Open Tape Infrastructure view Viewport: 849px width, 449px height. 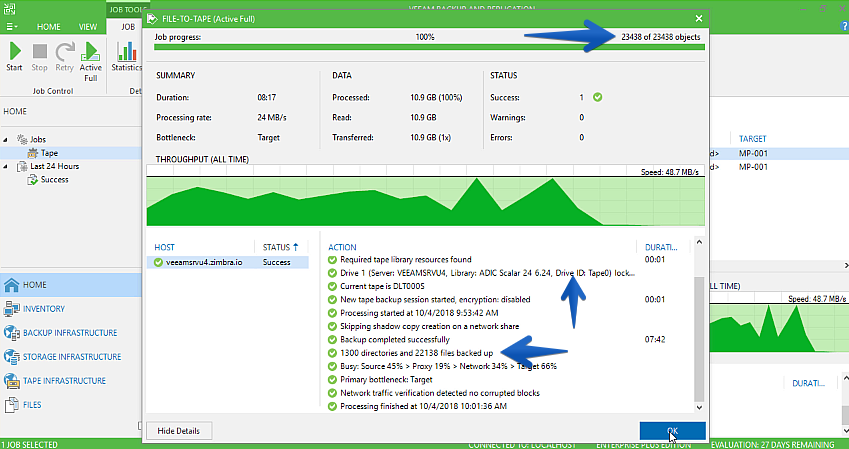click(64, 381)
